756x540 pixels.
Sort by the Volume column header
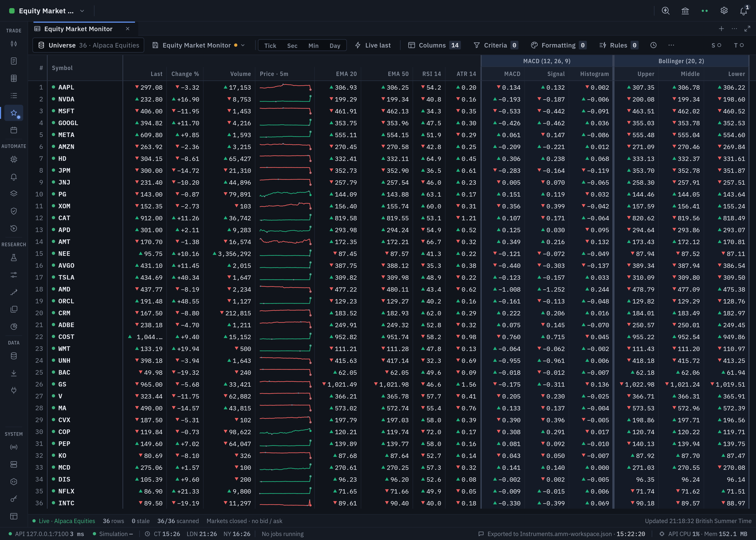(x=241, y=74)
